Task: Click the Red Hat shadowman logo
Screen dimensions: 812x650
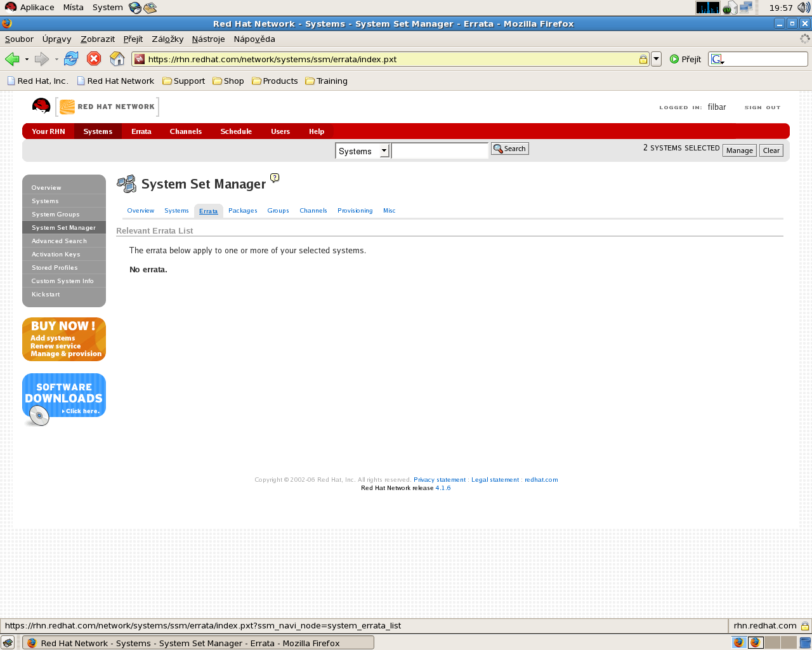Action: 41,106
